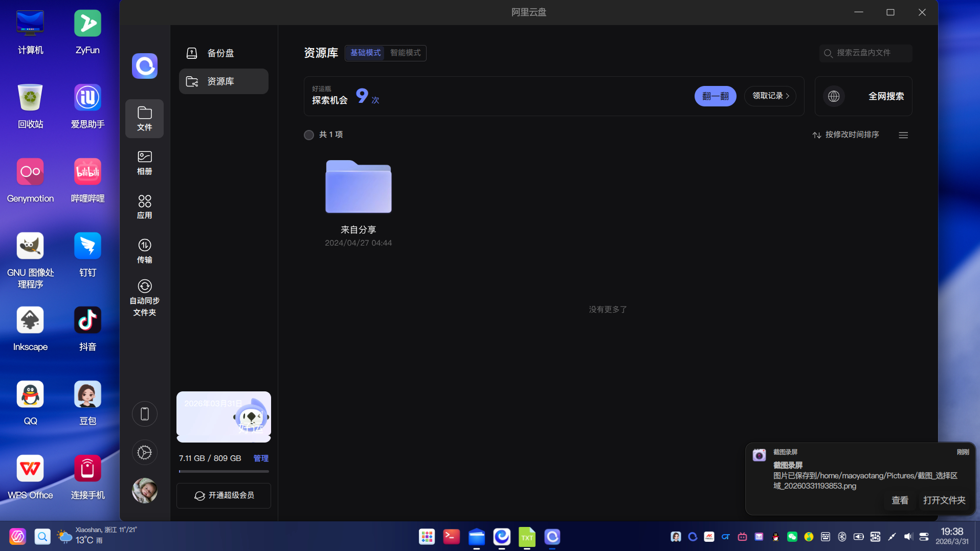Toggle the select-all circle beside 共 1 项

[309, 135]
